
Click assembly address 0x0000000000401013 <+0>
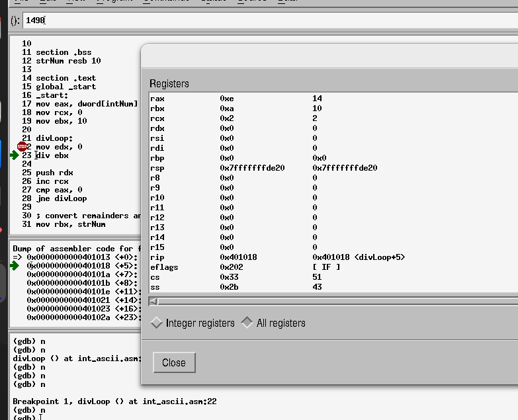[82, 257]
